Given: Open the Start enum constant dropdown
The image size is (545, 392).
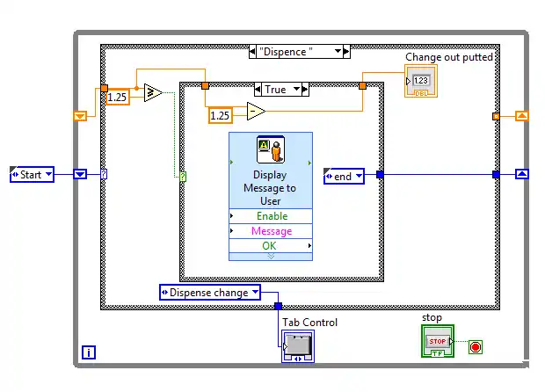Looking at the screenshot, I should click(48, 174).
